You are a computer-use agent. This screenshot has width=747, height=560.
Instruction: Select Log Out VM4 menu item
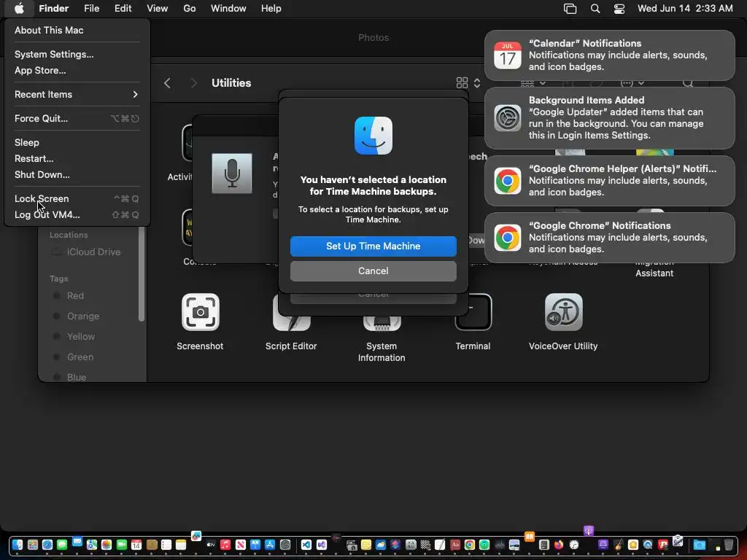point(77,215)
